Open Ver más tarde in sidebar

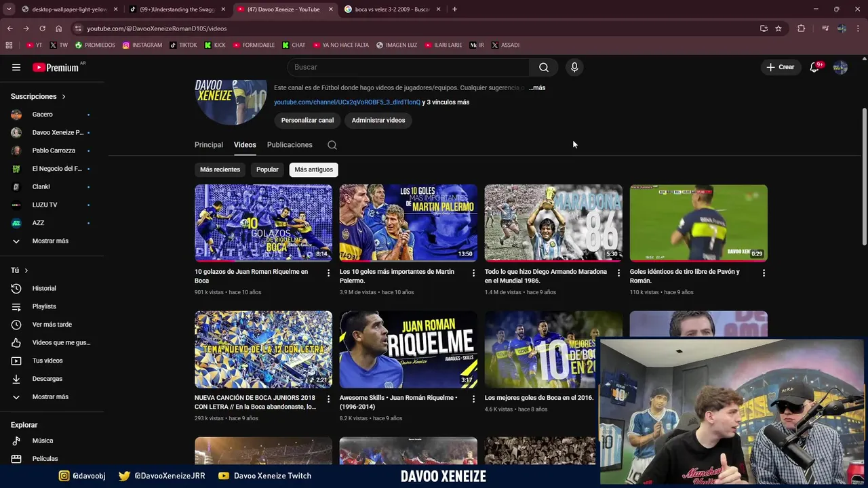[x=52, y=325]
